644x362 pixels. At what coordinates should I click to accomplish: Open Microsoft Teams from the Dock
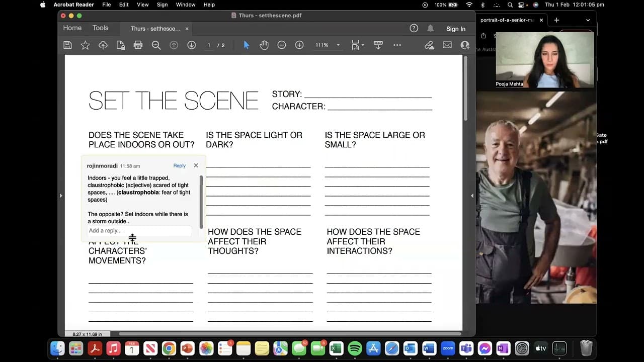466,348
